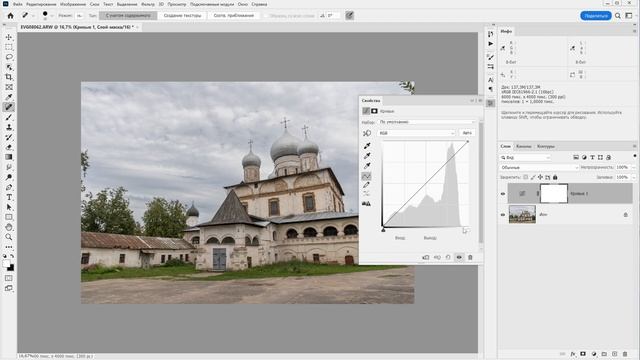Viewport: 640px width, 360px height.
Task: Select the Crop tool
Action: click(x=9, y=77)
